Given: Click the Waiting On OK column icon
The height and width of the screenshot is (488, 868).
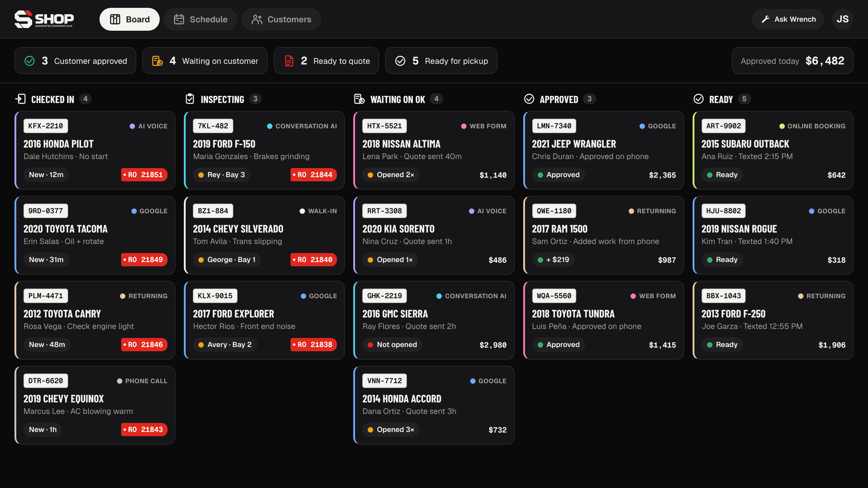Looking at the screenshot, I should (359, 99).
